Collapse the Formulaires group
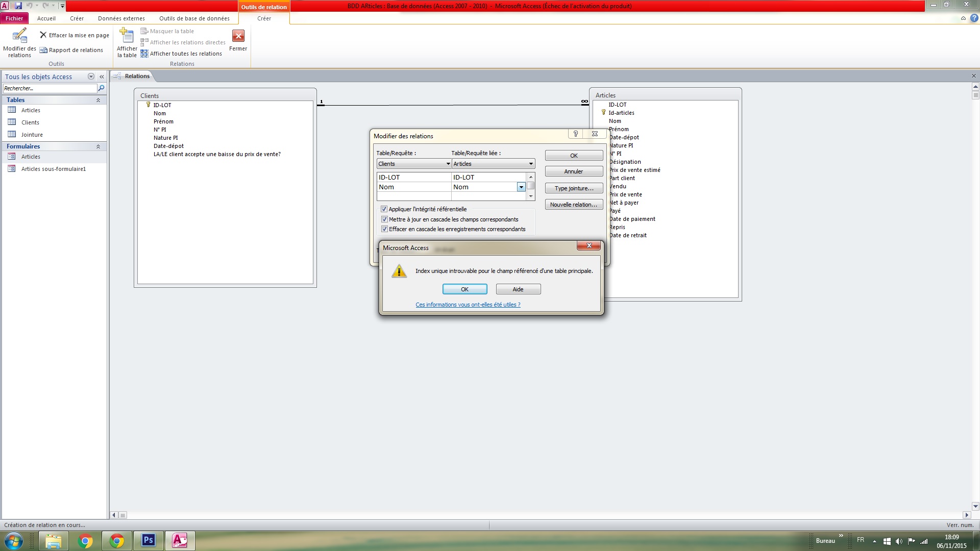This screenshot has width=980, height=551. click(x=98, y=146)
